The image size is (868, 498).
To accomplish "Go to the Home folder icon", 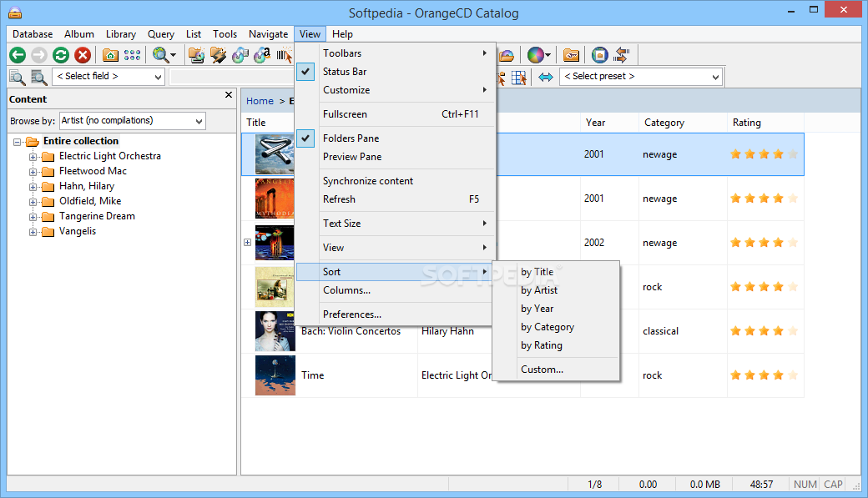I will pos(110,55).
